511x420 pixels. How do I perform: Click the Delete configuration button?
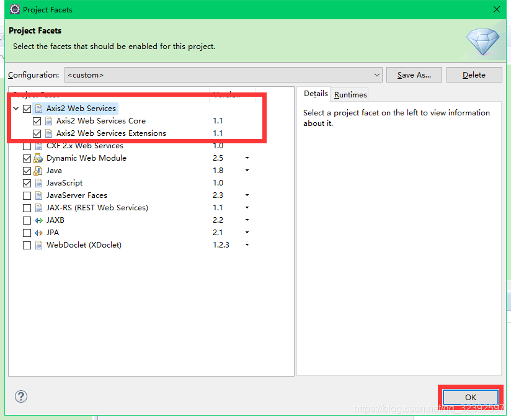[x=474, y=75]
